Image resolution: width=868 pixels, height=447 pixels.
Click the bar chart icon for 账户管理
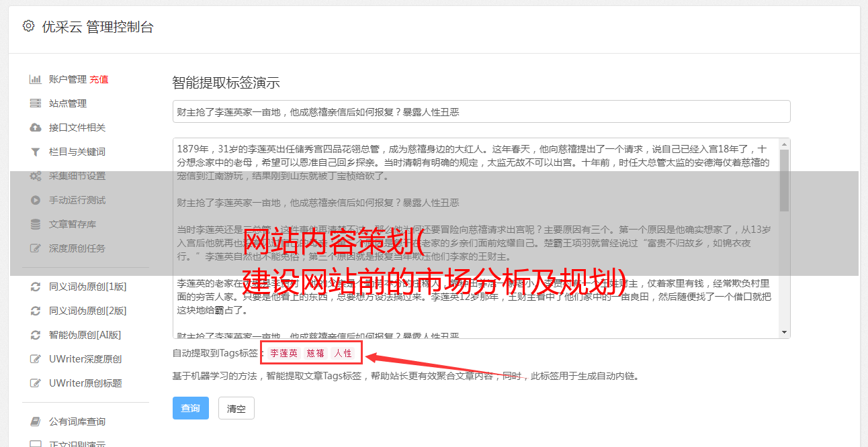pos(36,79)
